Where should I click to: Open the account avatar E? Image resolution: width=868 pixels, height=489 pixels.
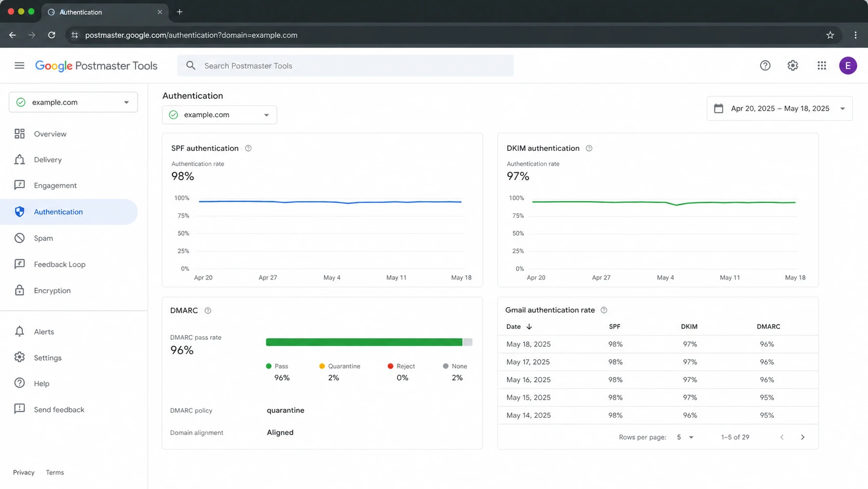tap(848, 65)
